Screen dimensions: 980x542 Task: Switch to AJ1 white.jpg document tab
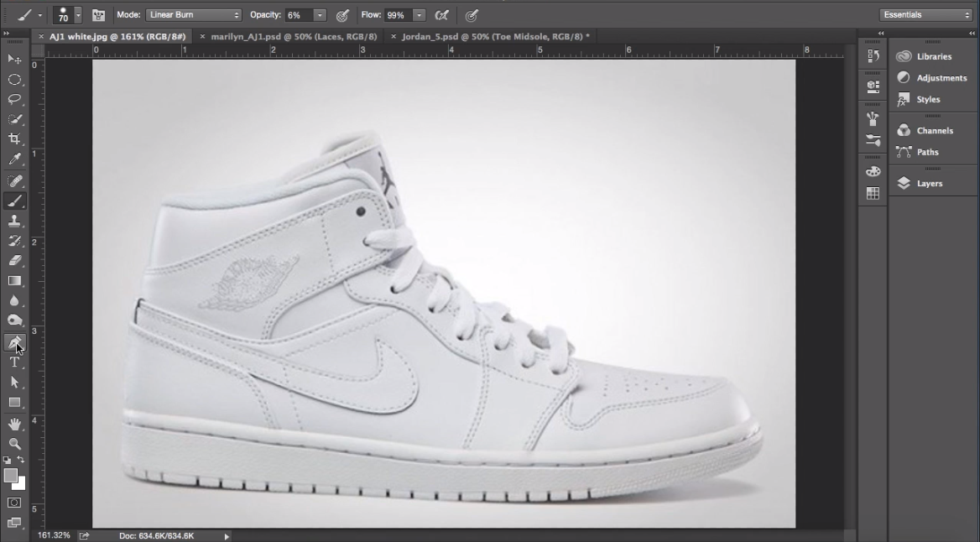point(117,36)
